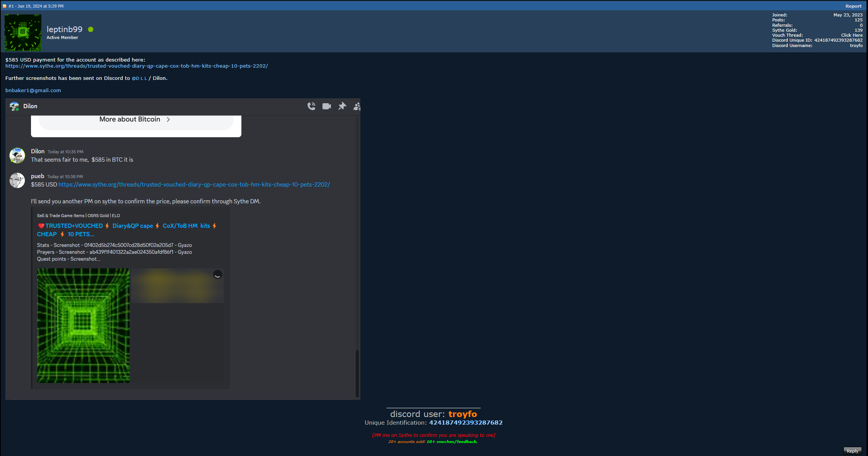This screenshot has width=868, height=456.
Task: Click the voice call phone icon
Action: [x=311, y=106]
